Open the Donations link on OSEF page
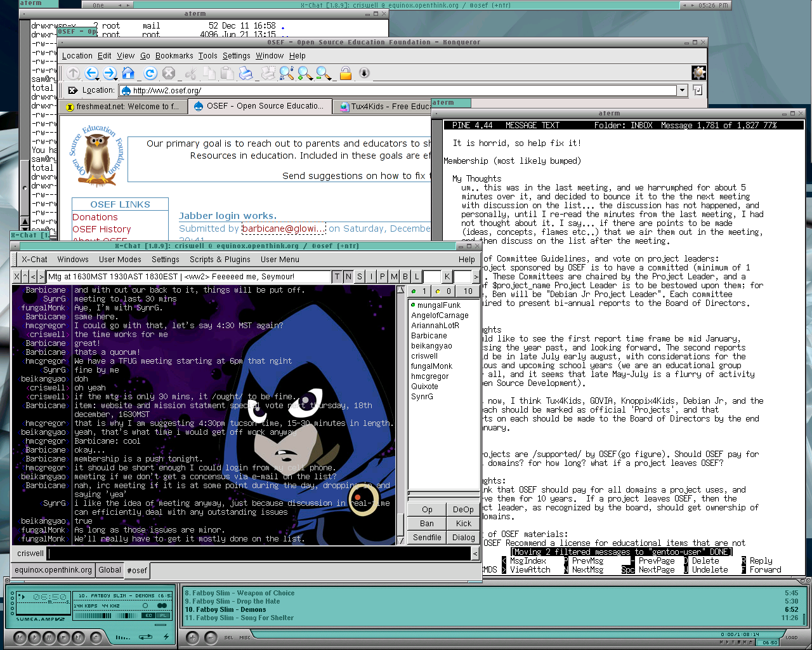 coord(95,217)
